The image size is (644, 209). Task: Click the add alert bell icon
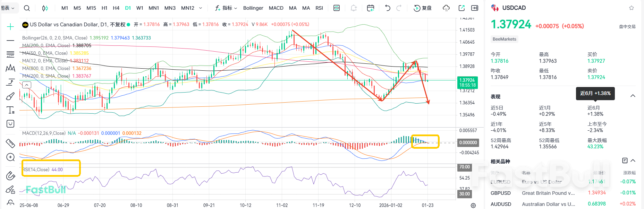pyautogui.click(x=354, y=8)
